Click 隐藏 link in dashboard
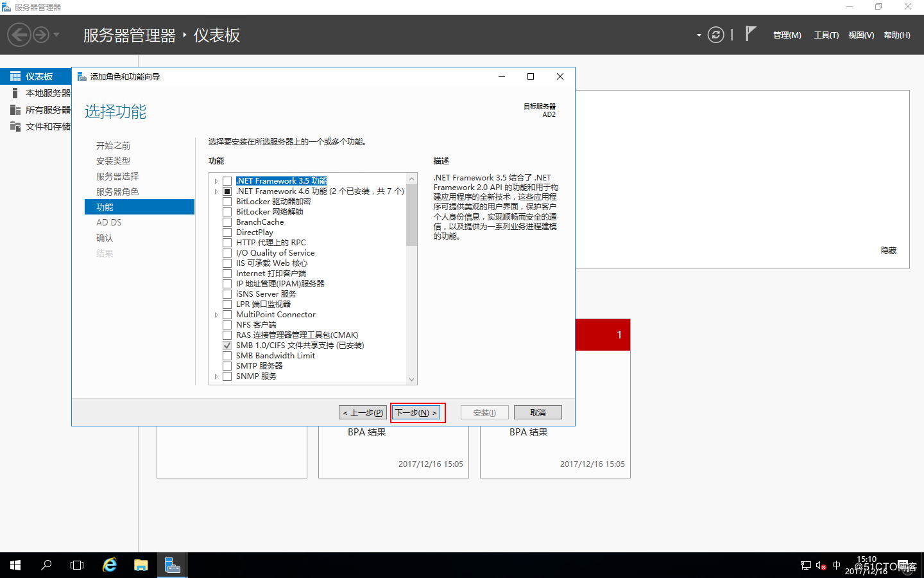Screen dimensions: 924x578 [889, 250]
